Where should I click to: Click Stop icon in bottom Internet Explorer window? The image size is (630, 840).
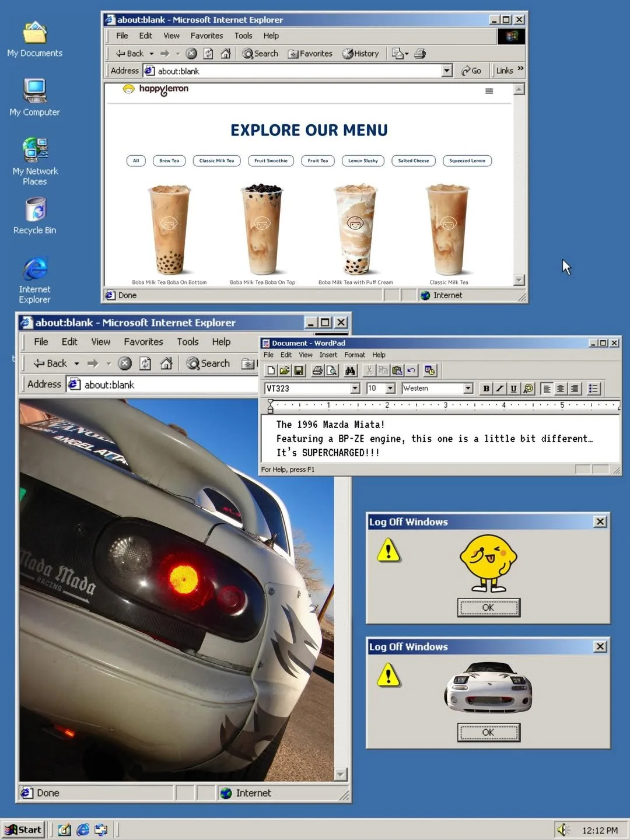point(125,363)
